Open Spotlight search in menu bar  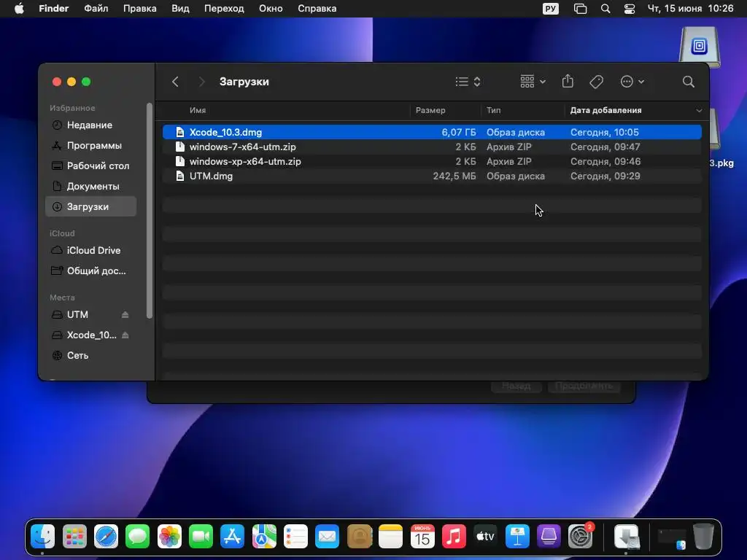coord(605,9)
